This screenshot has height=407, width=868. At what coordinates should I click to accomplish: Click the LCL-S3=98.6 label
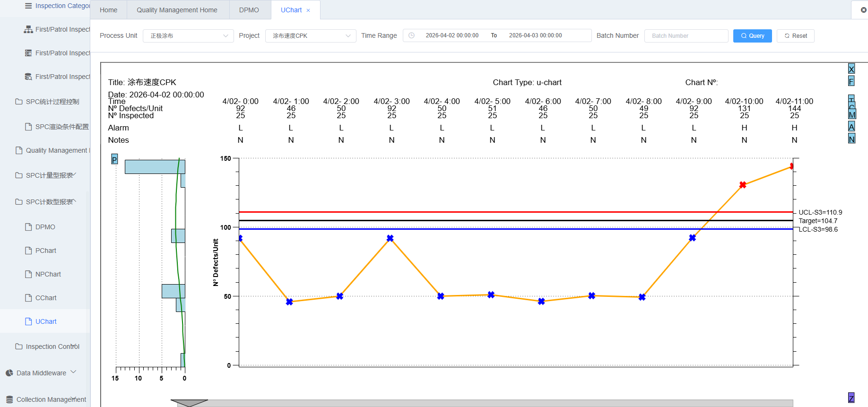[818, 229]
